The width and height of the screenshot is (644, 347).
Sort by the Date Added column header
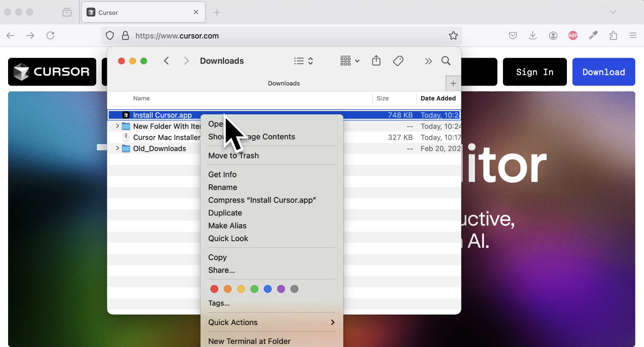click(438, 98)
